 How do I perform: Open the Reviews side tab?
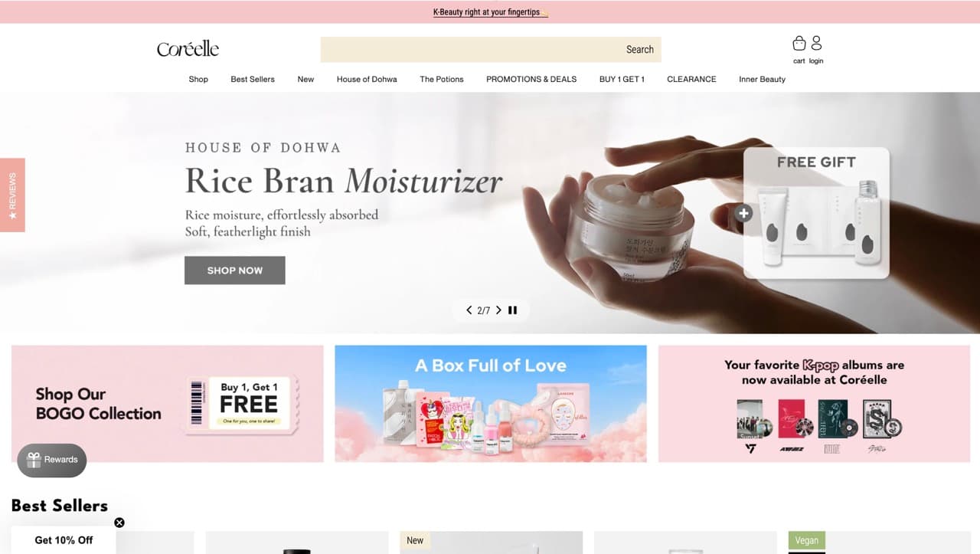(12, 195)
